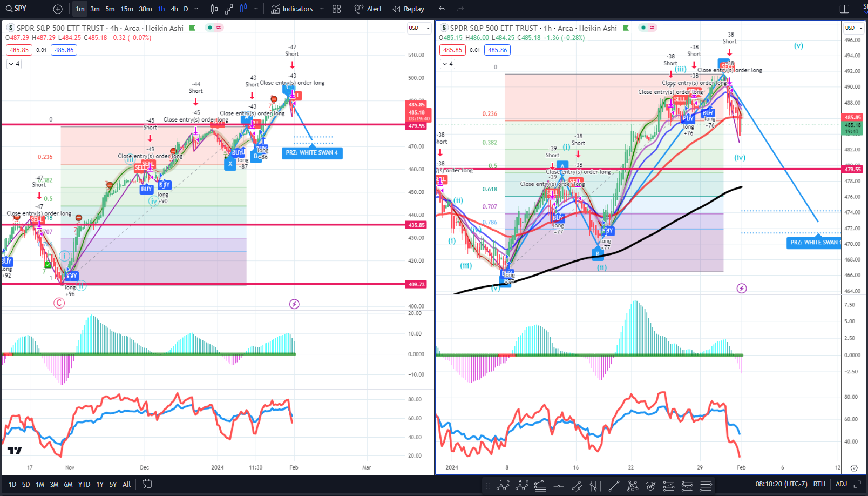Select the 15m timeframe
The height and width of the screenshot is (496, 868).
[127, 9]
